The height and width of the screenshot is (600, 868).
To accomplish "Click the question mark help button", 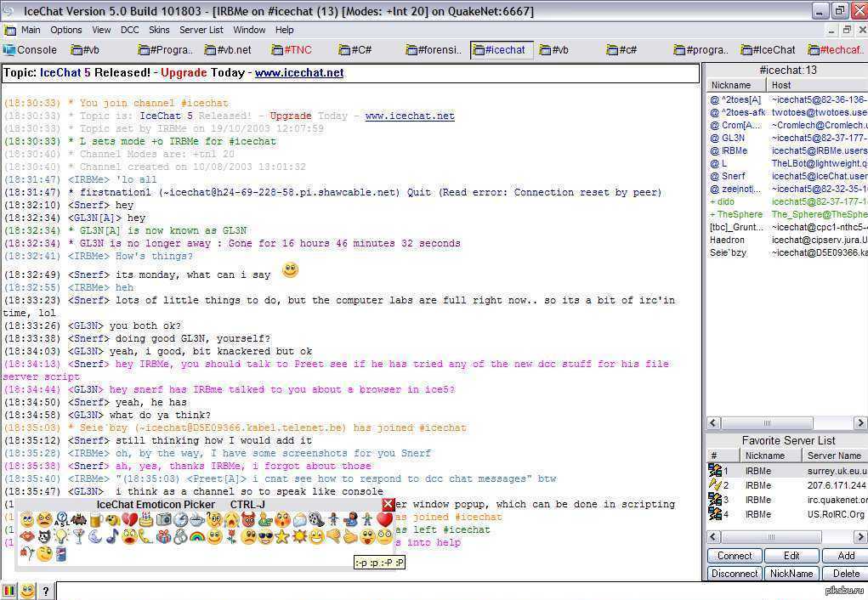I will point(45,591).
